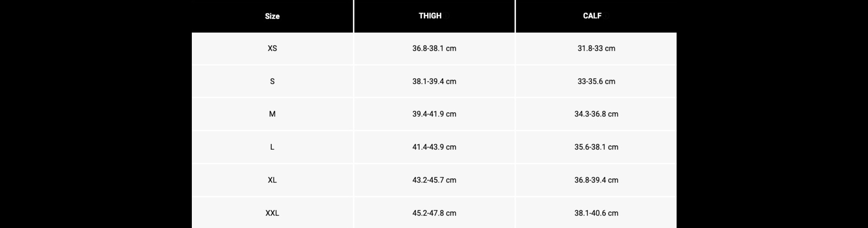This screenshot has height=228, width=868.
Task: Open the THIGH measurement info icon
Action: point(446,16)
